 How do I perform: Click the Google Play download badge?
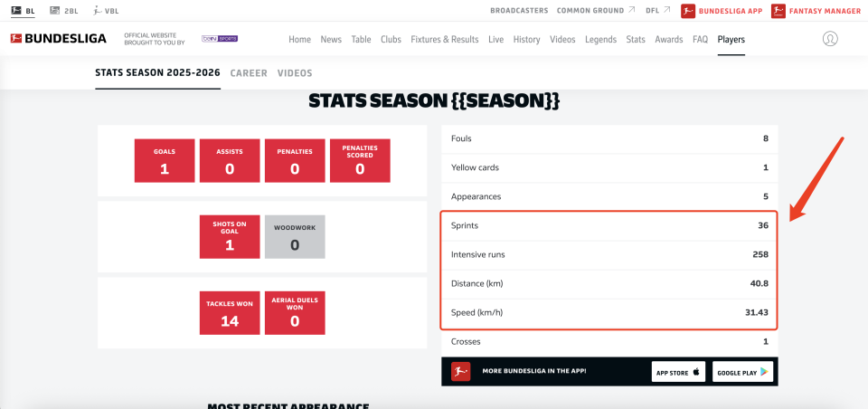pyautogui.click(x=742, y=372)
